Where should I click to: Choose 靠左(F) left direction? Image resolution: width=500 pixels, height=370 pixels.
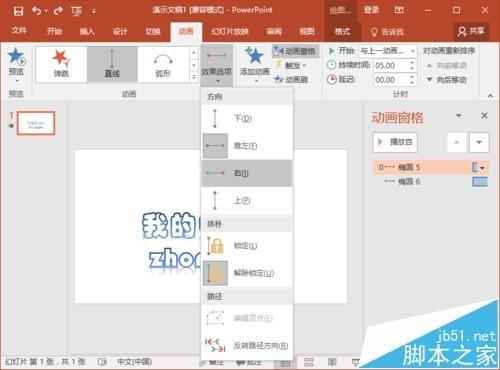click(247, 146)
